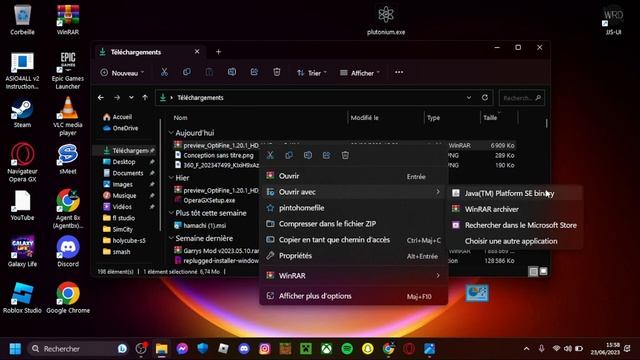Go up one folder level
The height and width of the screenshot is (360, 640).
145,98
